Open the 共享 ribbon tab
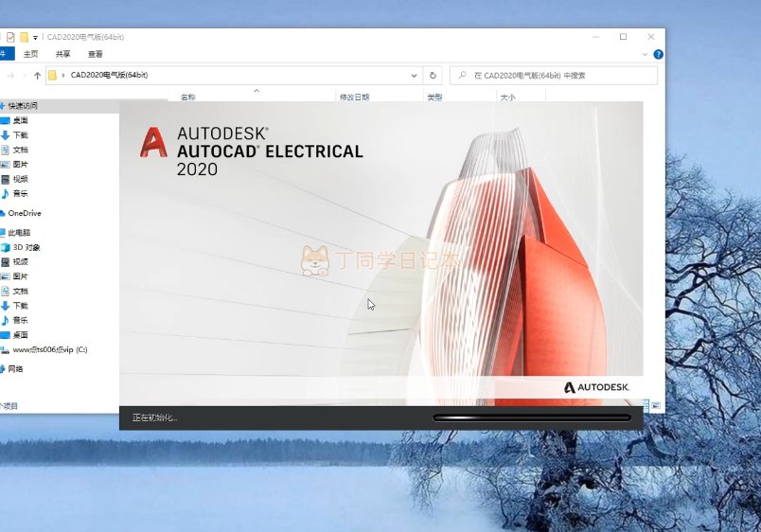 [x=63, y=54]
